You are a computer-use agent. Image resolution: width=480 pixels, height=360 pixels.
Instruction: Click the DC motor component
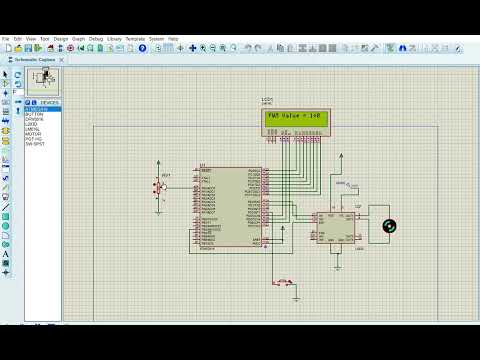coord(389,226)
